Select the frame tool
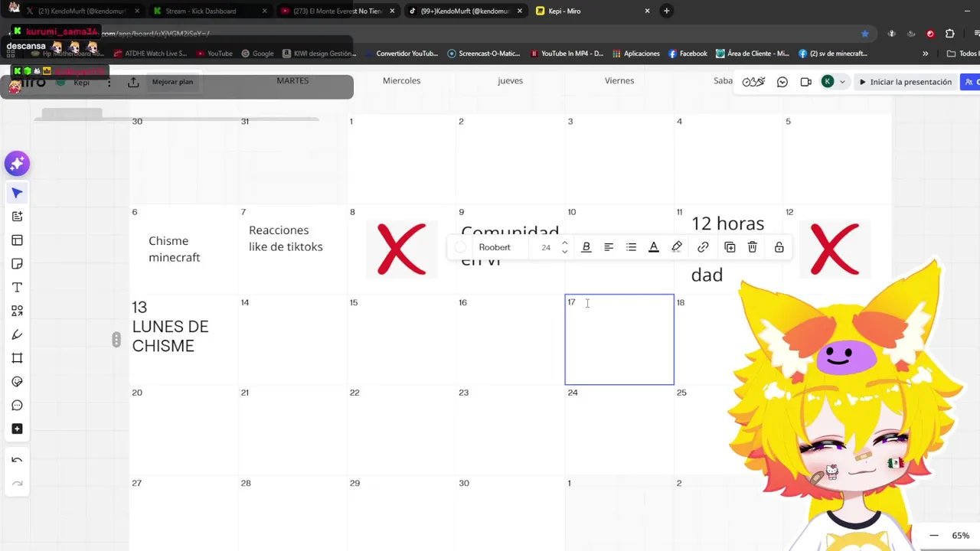Image resolution: width=980 pixels, height=551 pixels. click(x=17, y=358)
